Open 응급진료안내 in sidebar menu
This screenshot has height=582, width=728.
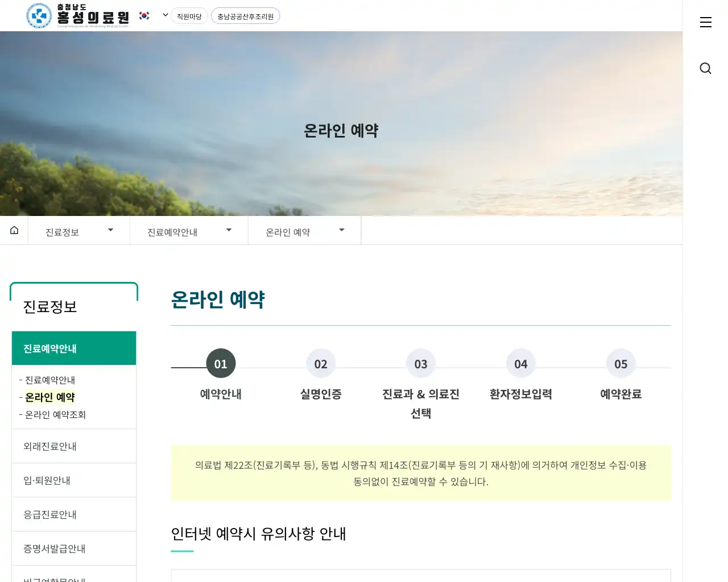(x=50, y=514)
